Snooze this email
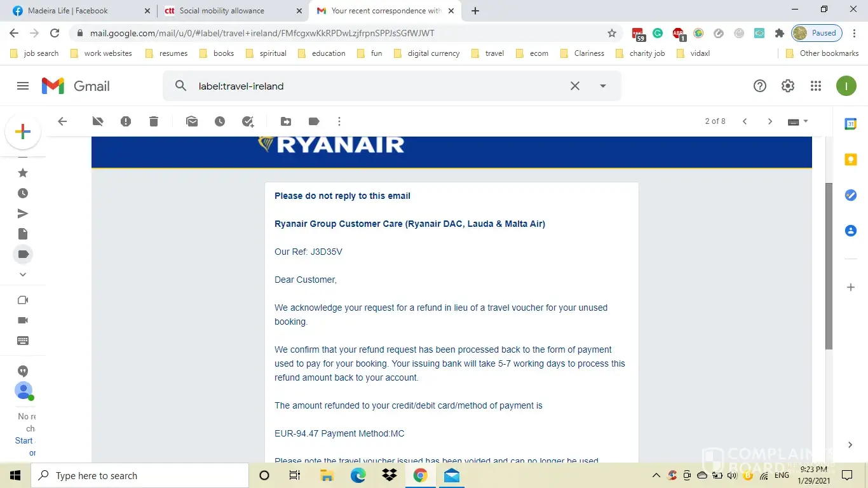Screen dimensions: 868x488 pyautogui.click(x=220, y=121)
